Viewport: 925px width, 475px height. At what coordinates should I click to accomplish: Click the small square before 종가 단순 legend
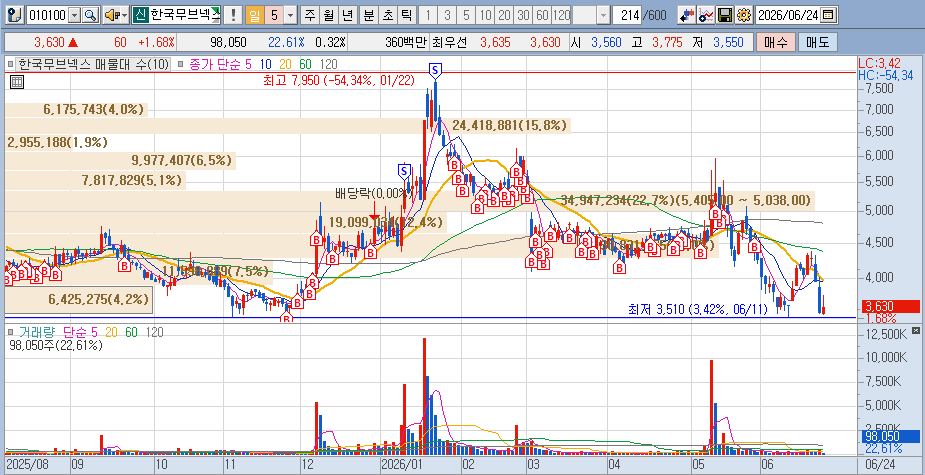pyautogui.click(x=182, y=63)
